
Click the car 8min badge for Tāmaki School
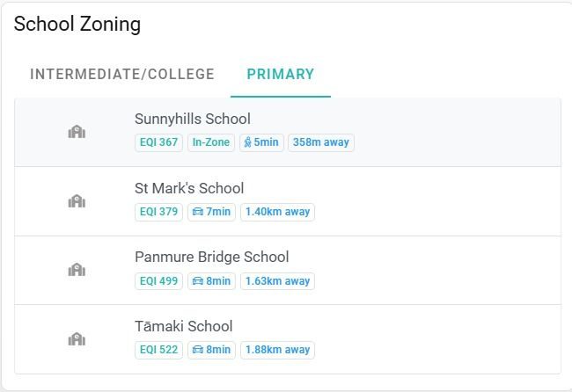[211, 350]
